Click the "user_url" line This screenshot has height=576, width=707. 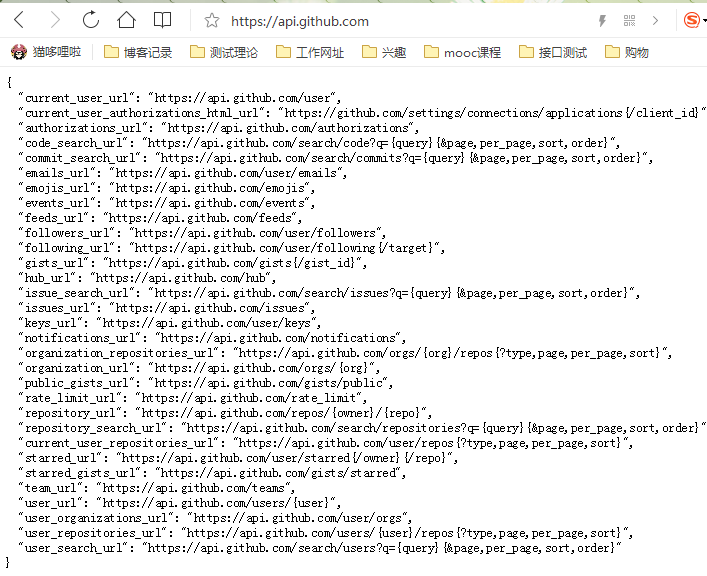click(x=179, y=503)
